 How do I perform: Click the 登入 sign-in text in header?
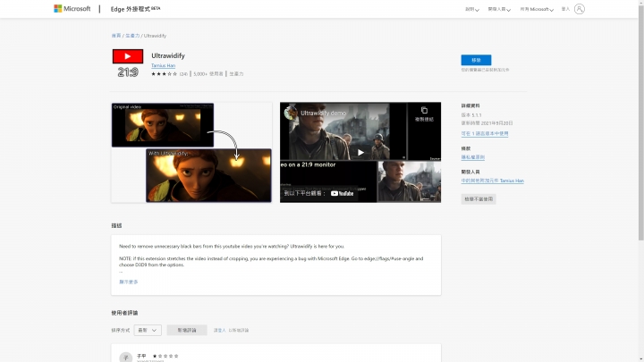565,9
